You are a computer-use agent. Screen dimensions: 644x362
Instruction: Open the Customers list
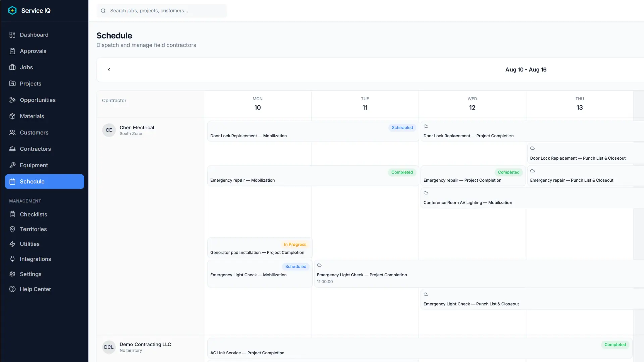(44, 133)
